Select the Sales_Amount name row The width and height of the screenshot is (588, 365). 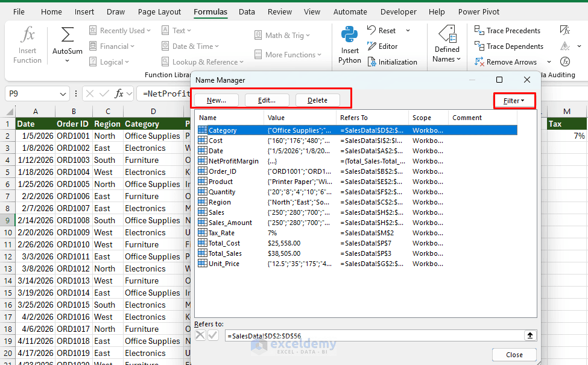pos(358,223)
